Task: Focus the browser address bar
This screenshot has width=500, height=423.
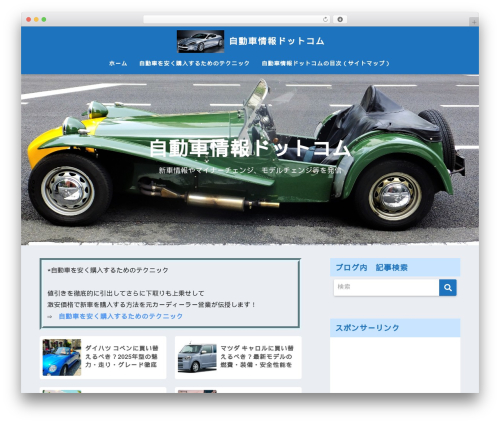Action: [237, 19]
